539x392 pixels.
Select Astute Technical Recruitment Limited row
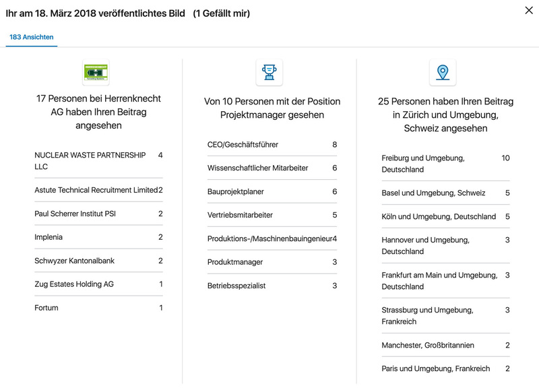click(x=95, y=190)
